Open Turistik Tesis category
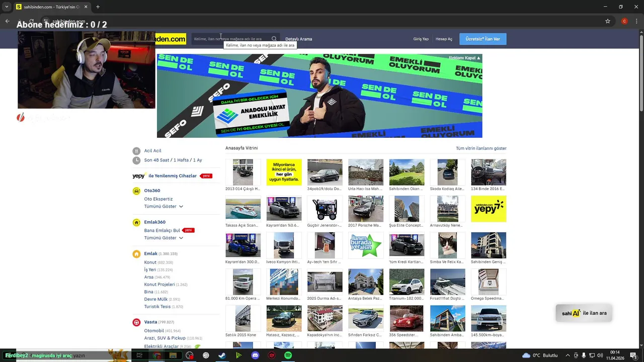 [x=157, y=307]
